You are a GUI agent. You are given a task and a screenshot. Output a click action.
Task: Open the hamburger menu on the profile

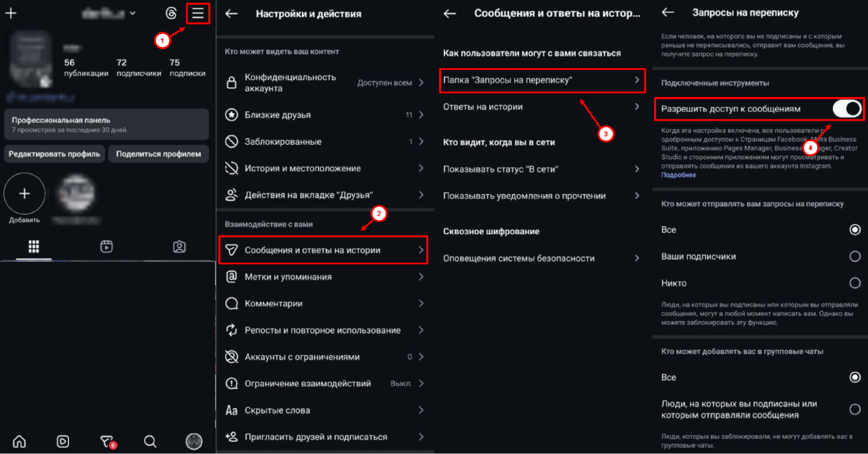pos(198,13)
